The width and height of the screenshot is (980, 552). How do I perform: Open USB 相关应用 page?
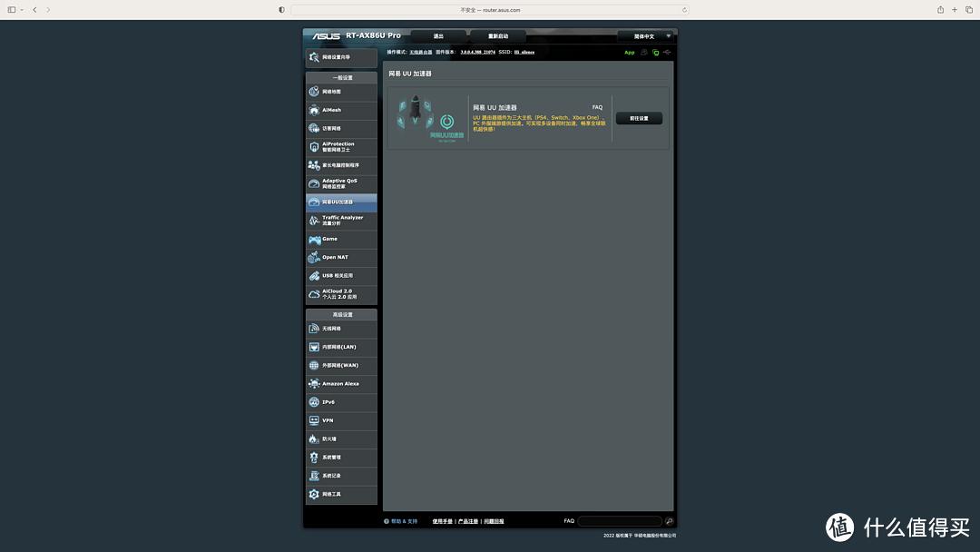[x=341, y=276]
